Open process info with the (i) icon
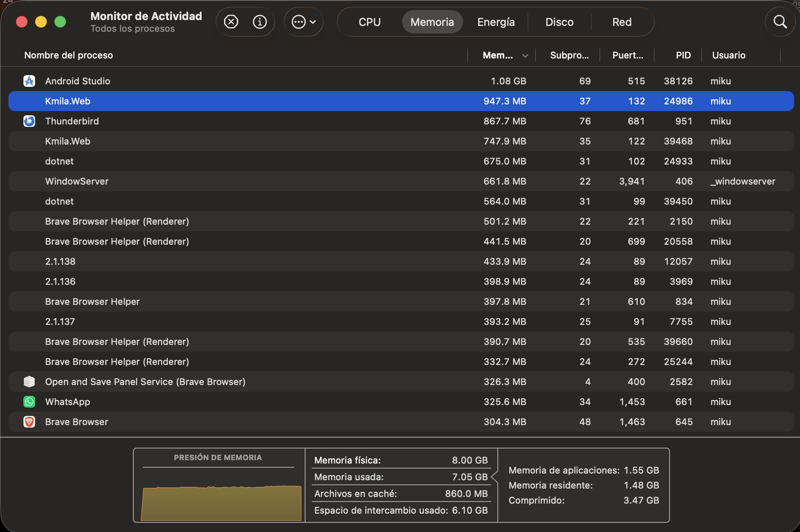 tap(260, 22)
